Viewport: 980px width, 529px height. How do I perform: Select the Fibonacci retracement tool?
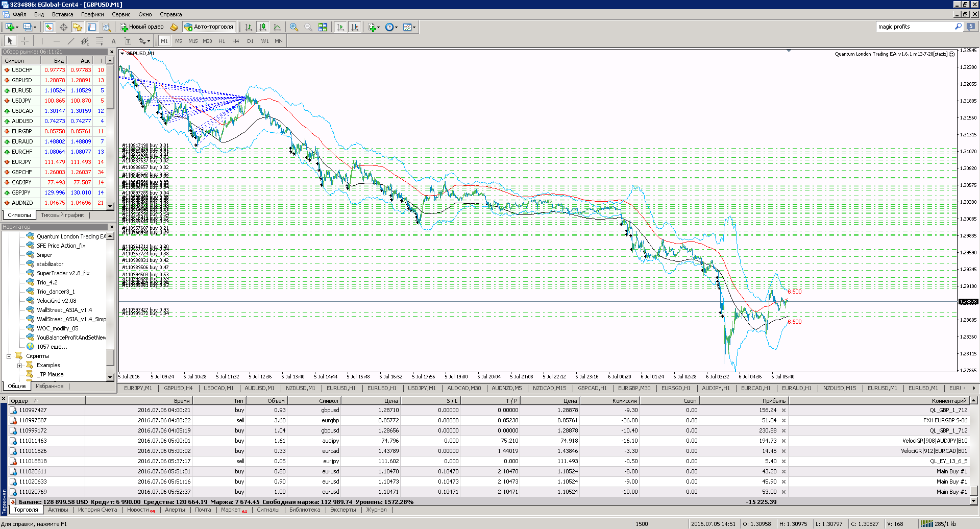100,41
